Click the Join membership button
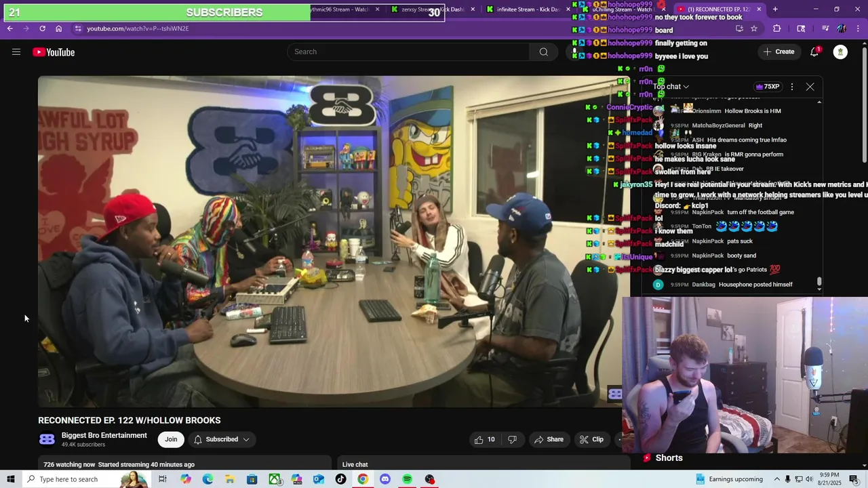Viewport: 868px width, 488px height. point(171,439)
